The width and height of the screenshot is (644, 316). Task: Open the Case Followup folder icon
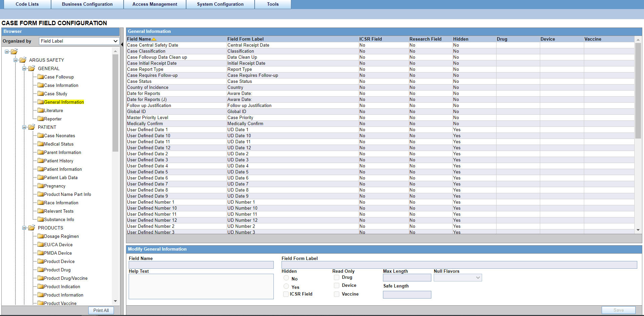[x=40, y=77]
